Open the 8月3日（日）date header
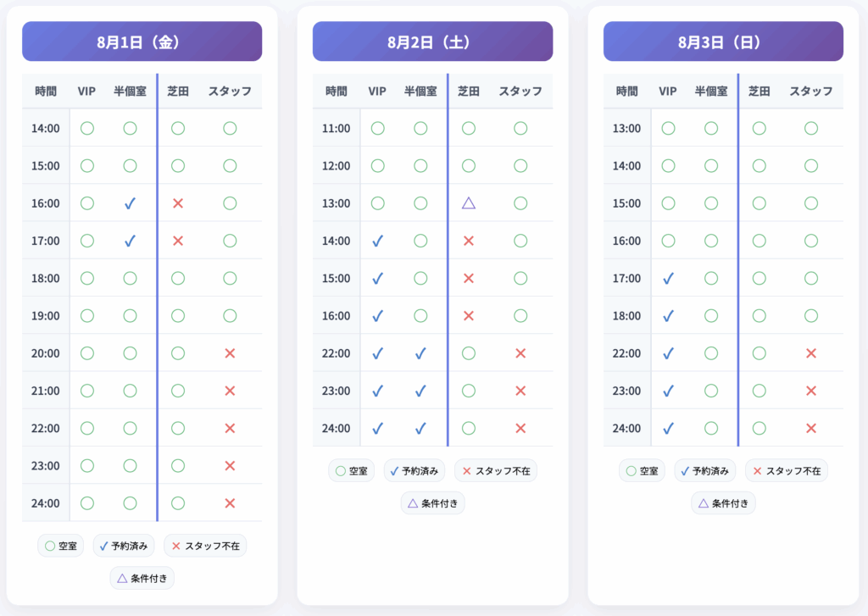 [723, 42]
